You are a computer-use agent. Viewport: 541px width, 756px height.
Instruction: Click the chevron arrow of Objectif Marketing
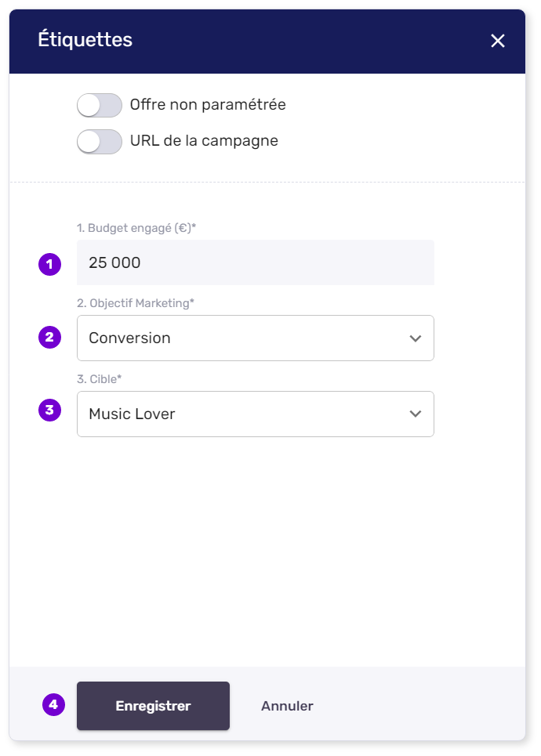pyautogui.click(x=416, y=338)
